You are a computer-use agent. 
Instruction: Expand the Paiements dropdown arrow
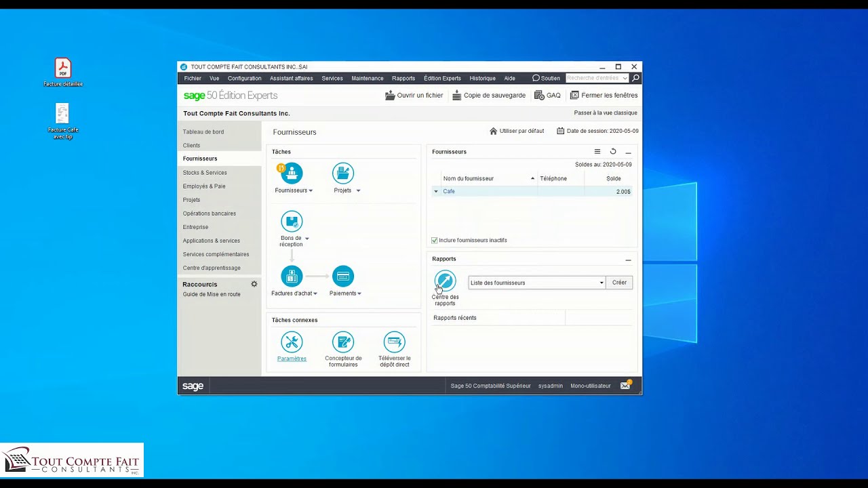359,293
